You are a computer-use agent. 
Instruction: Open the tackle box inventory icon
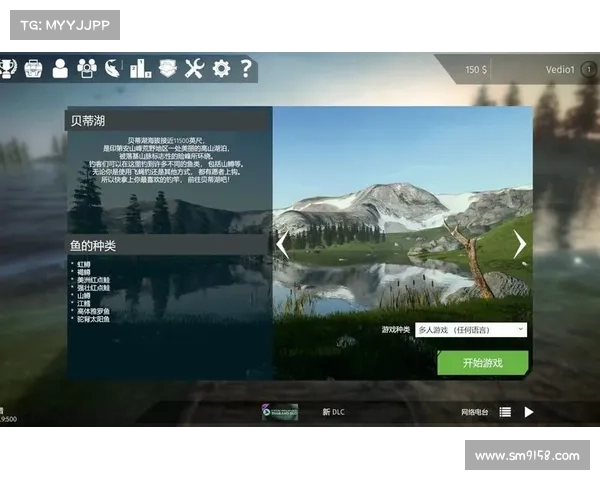[33, 69]
